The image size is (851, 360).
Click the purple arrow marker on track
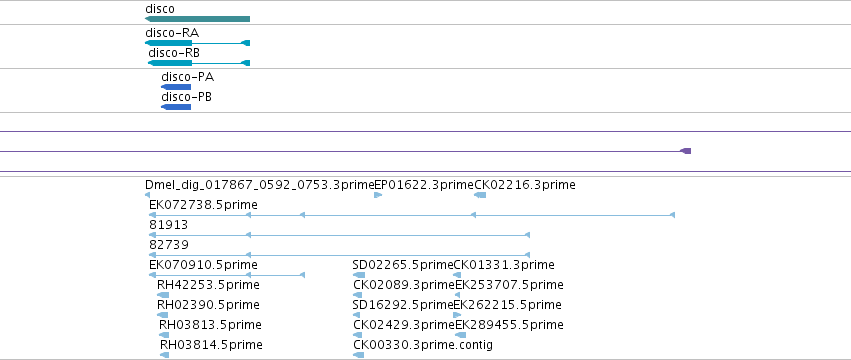[x=685, y=151]
